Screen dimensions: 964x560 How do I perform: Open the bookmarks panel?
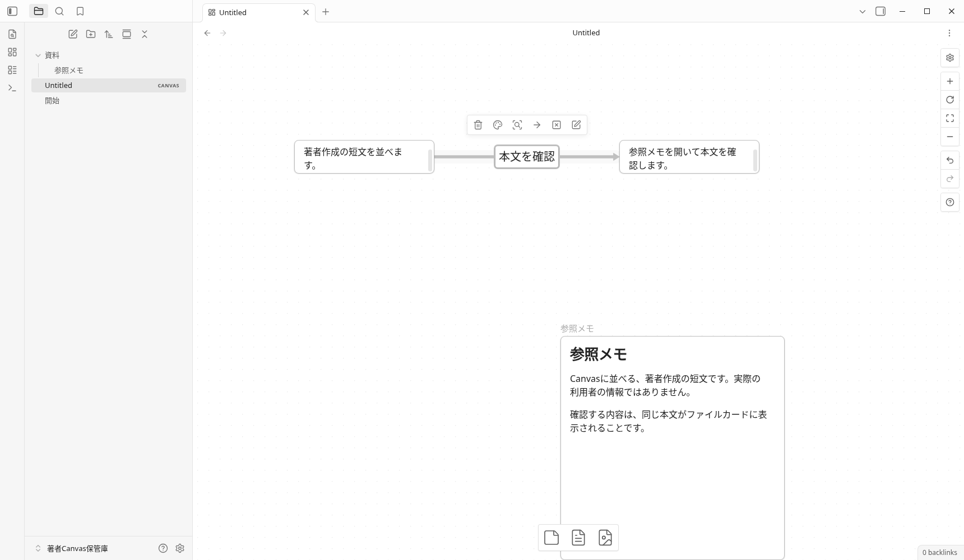coord(80,11)
